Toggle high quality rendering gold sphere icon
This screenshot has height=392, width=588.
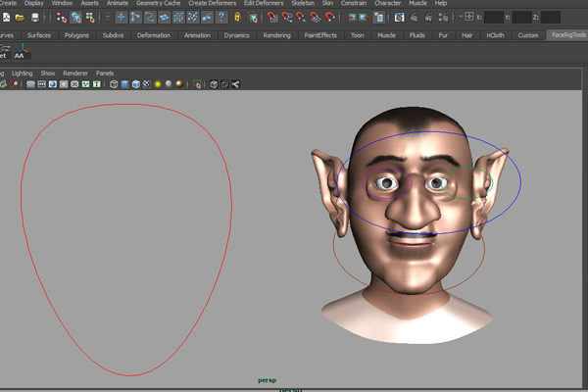coord(179,84)
